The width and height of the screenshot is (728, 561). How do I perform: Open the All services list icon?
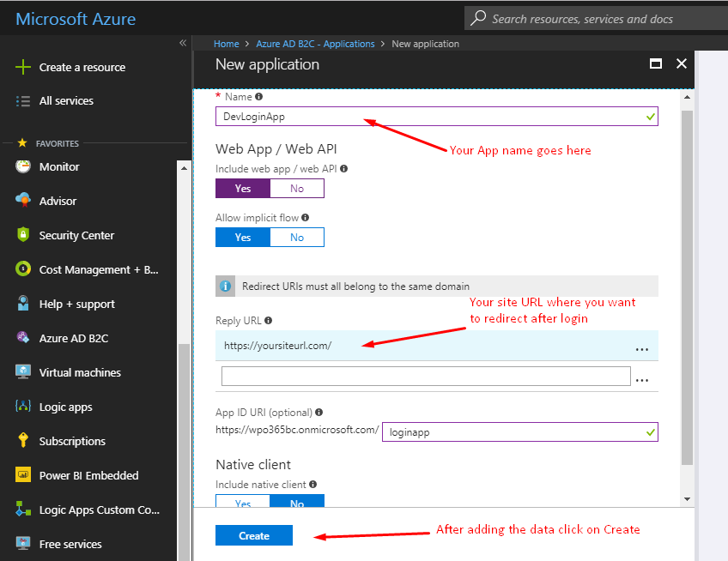22,100
